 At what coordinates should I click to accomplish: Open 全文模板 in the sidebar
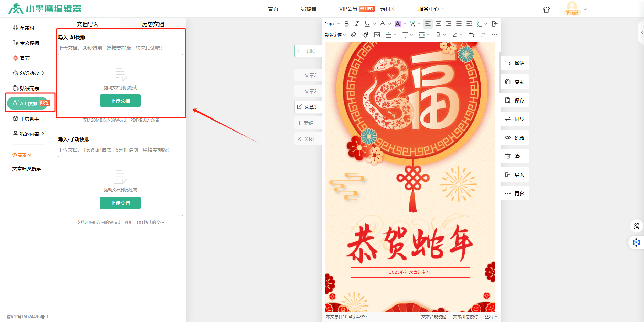pos(26,43)
